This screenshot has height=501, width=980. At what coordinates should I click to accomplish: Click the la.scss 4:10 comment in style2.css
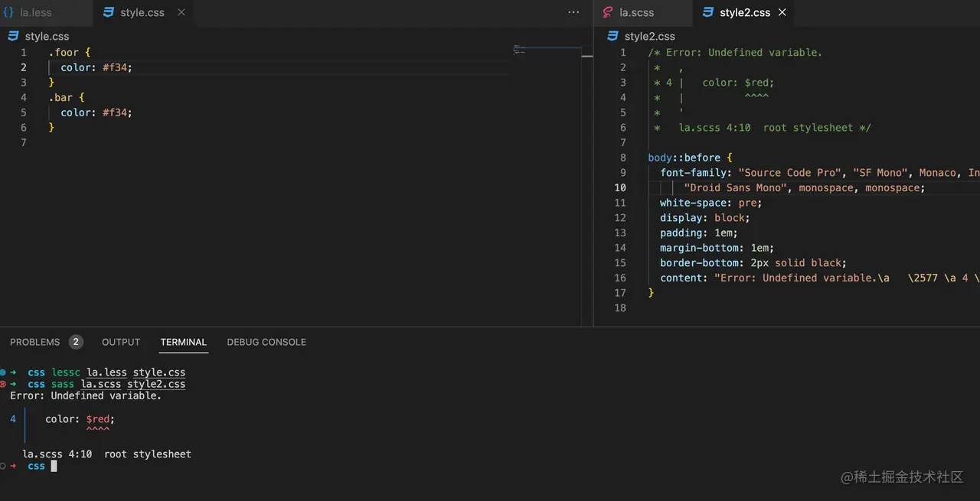point(775,128)
